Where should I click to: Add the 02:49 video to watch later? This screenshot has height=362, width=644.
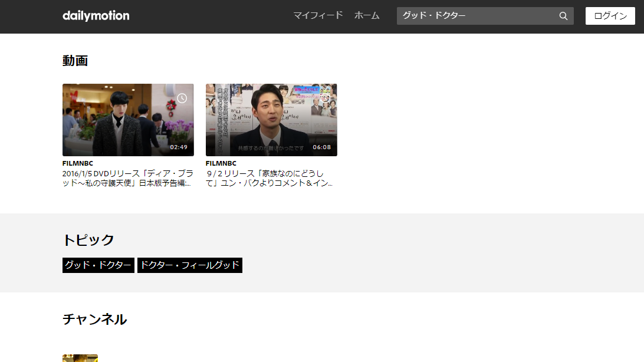(182, 98)
